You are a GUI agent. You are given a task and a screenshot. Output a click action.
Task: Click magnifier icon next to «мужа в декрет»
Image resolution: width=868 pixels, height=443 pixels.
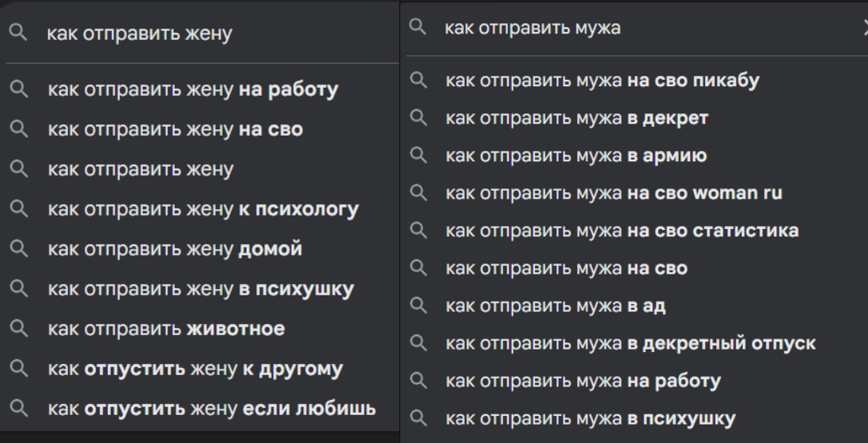tap(416, 118)
